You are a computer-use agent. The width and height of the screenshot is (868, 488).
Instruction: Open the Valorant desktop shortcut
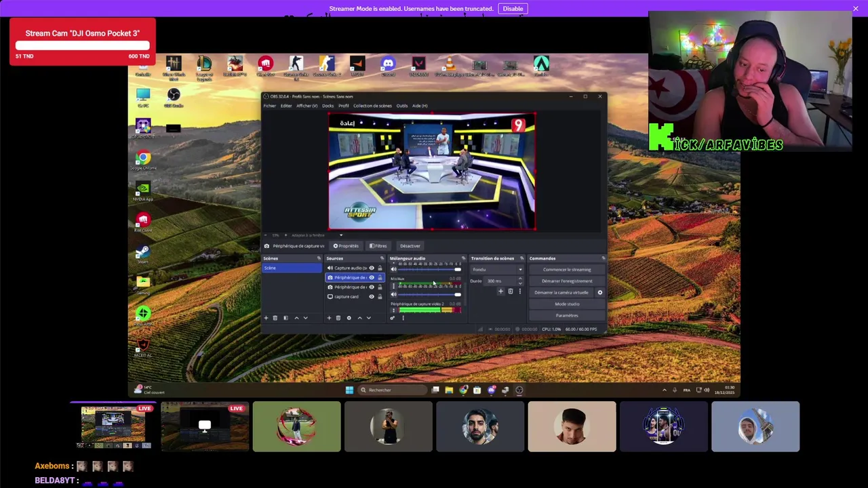418,66
